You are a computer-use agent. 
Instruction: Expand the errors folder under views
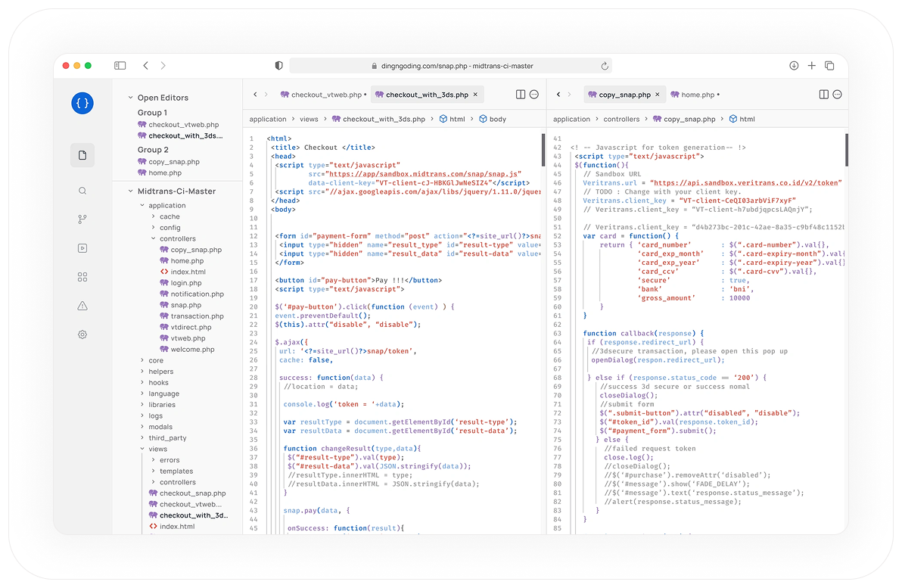(153, 459)
